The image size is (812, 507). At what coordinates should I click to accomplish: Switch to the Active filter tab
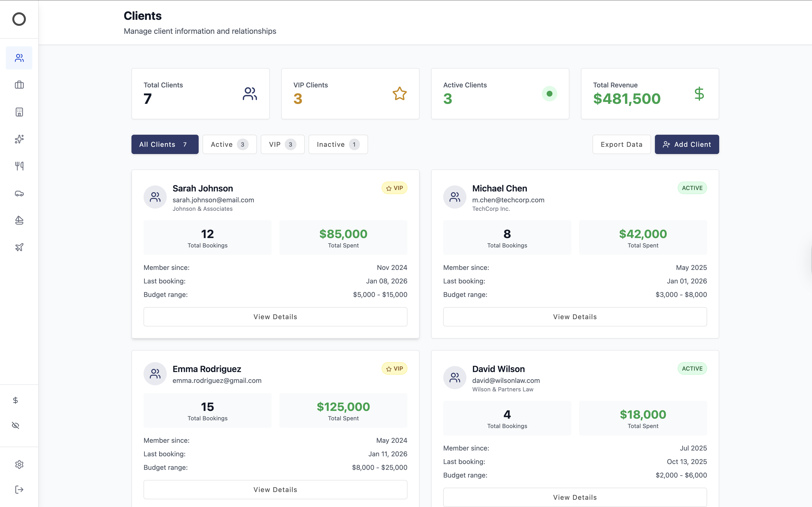pyautogui.click(x=230, y=145)
